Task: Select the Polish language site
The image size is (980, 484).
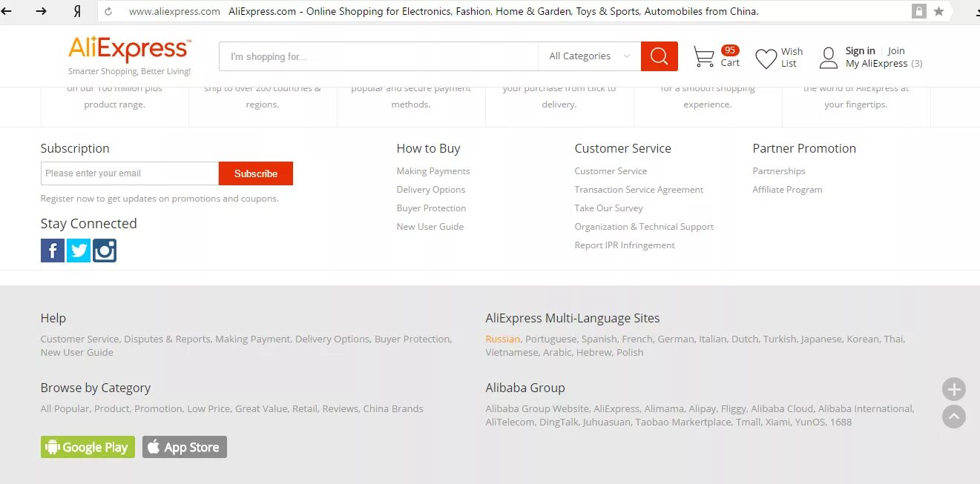Action: pyautogui.click(x=630, y=352)
